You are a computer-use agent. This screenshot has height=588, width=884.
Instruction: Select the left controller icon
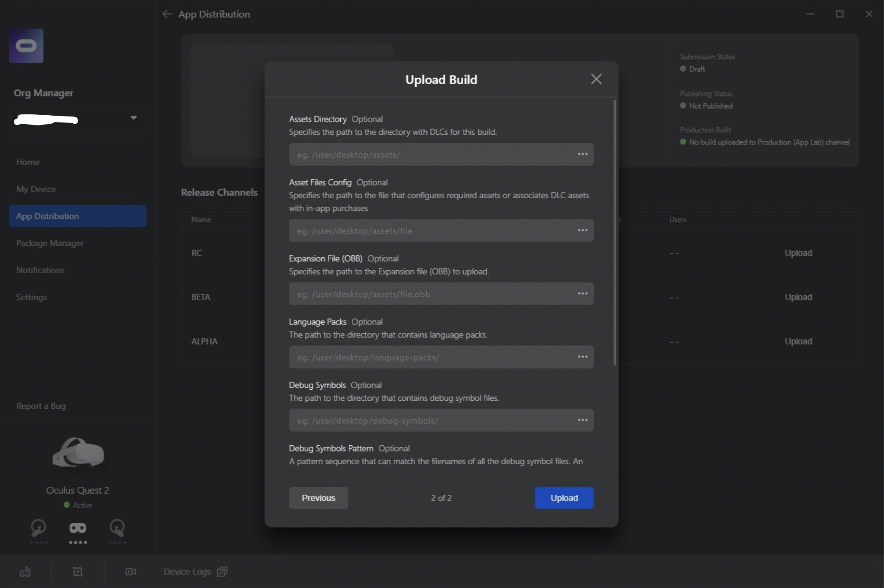point(38,528)
